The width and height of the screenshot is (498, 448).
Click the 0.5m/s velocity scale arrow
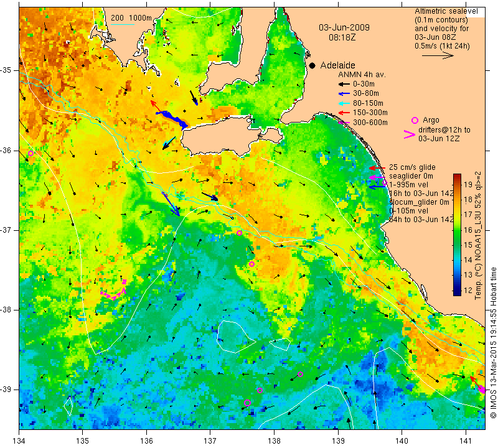438,55
